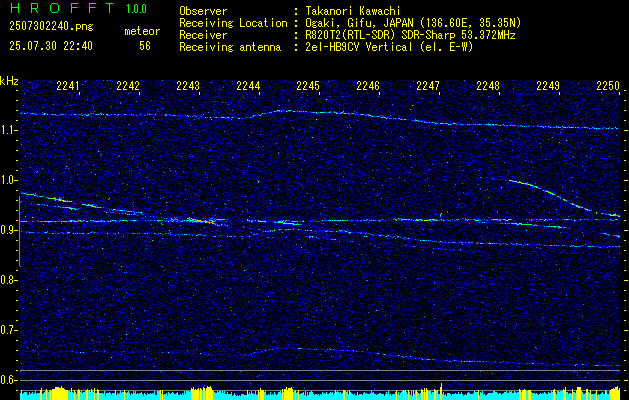The image size is (629, 400).
Task: Click the 2241 time axis marker
Action: pyautogui.click(x=68, y=86)
